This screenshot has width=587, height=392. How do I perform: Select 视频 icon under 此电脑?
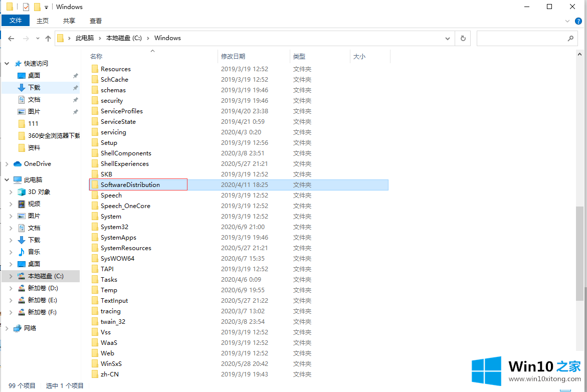(x=22, y=204)
